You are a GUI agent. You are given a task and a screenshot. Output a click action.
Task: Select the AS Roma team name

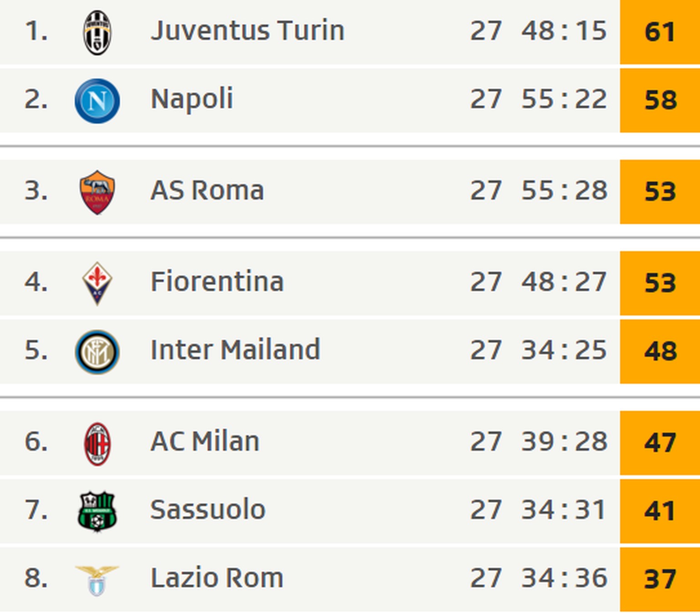tap(207, 190)
